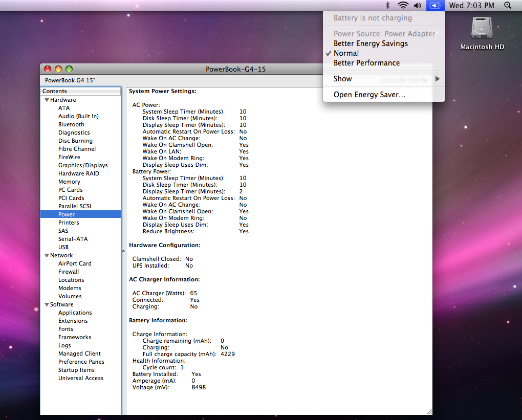Open Managed Client entry

pos(80,354)
